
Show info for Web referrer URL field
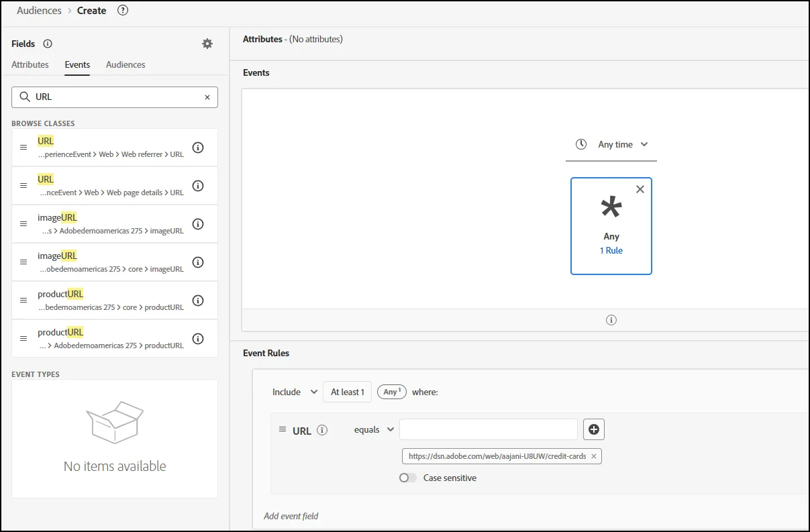198,148
